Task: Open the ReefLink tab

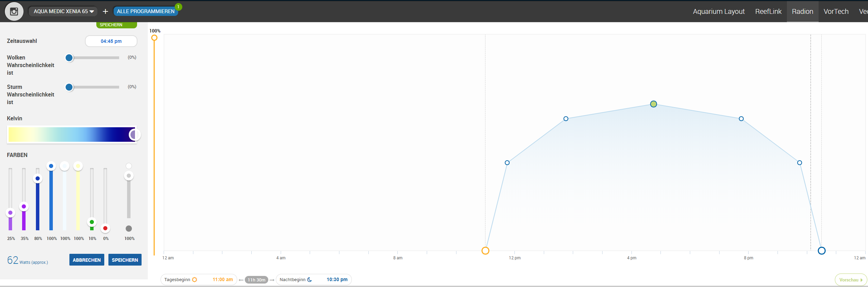Action: [x=768, y=11]
